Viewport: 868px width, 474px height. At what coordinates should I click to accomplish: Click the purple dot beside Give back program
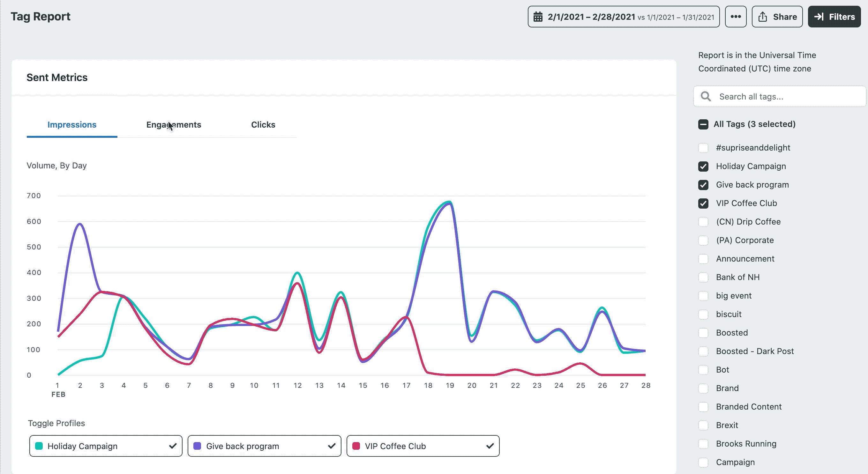tap(197, 446)
